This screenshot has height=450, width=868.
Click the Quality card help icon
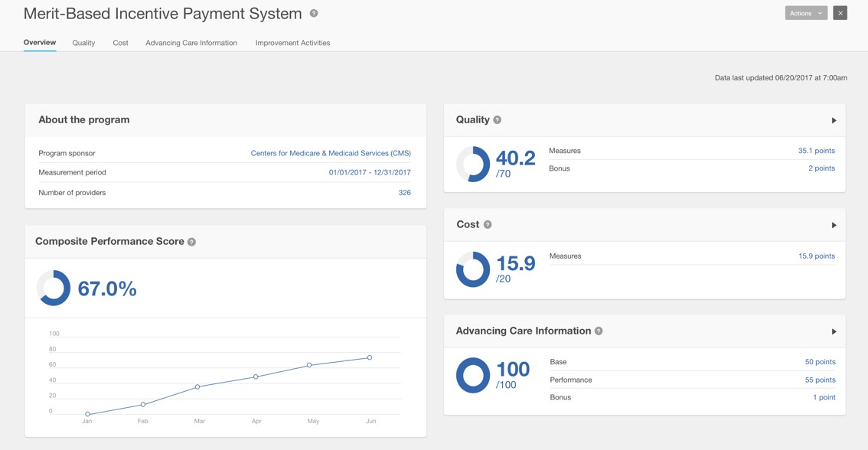(x=498, y=120)
